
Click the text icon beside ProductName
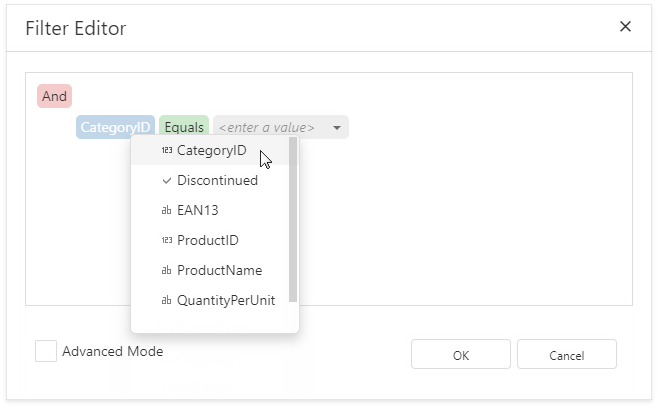point(166,271)
